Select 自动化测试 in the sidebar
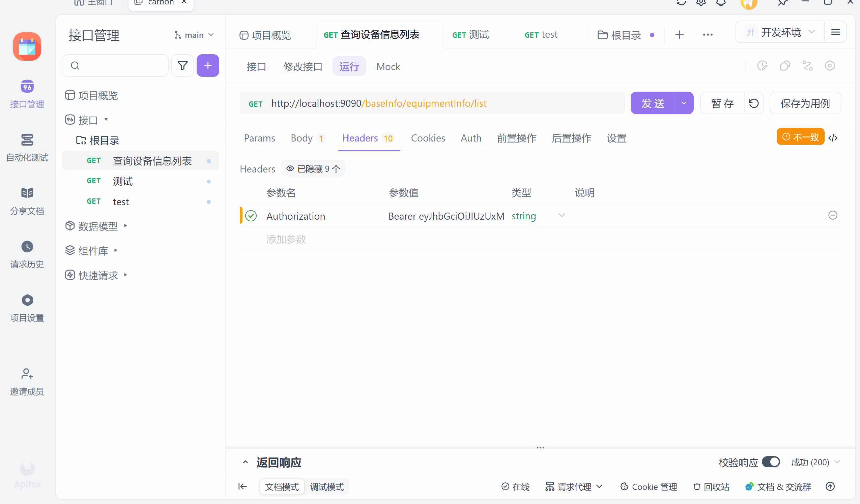The image size is (860, 504). 27,147
